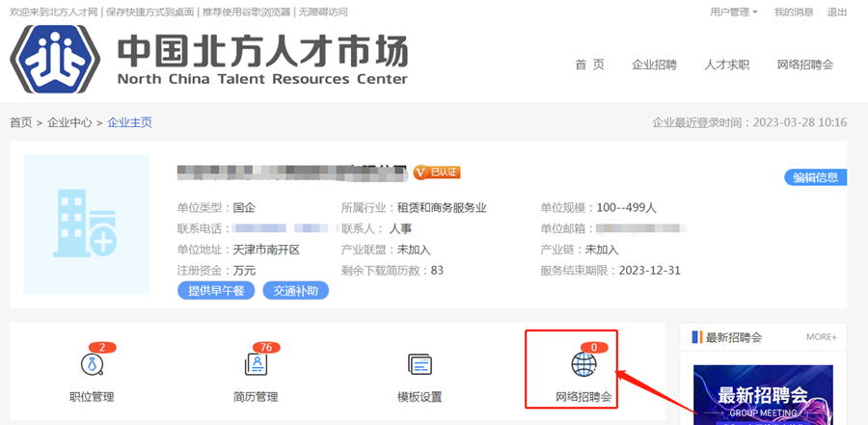Click the 联系人：人事 text
Viewport: 868px width, 425px height.
376,228
